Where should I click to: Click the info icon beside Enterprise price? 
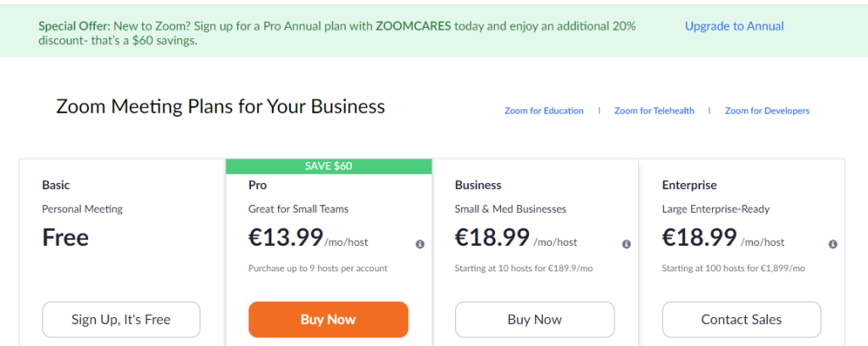[833, 244]
